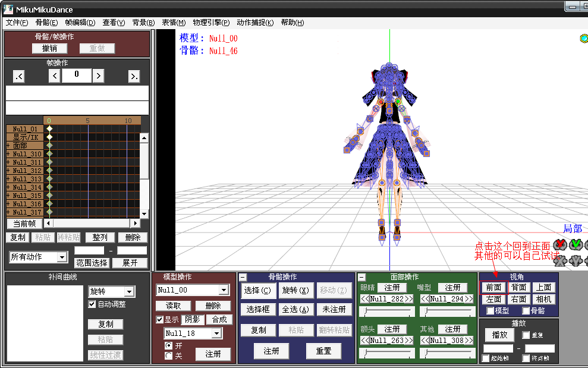
Task: Toggle 显示 model checkbox
Action: point(160,320)
